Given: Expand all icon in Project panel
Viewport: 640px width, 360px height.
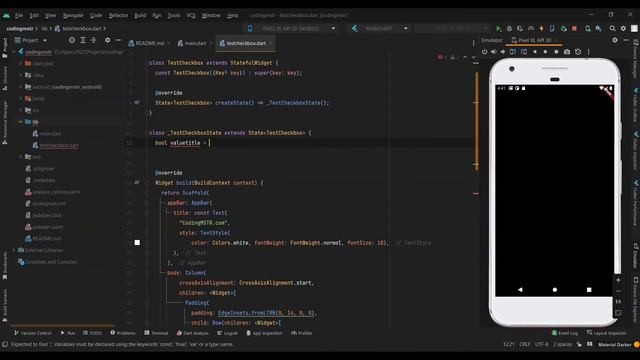Looking at the screenshot, I should [83, 40].
